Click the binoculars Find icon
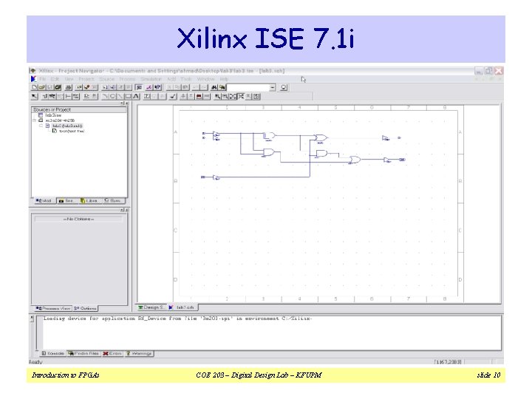This screenshot has width=532, height=399. pos(214,87)
